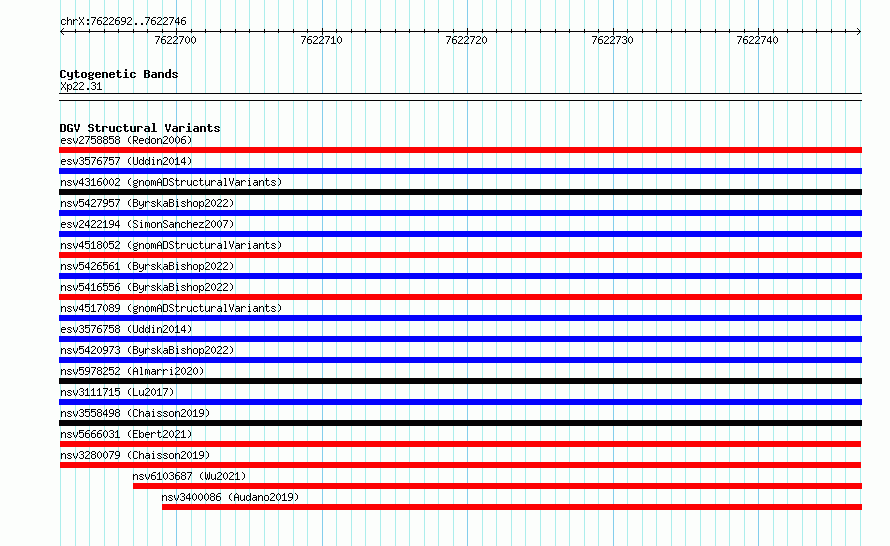Open nsv4316002 (gnomADStructuralVariants) label

coord(171,182)
